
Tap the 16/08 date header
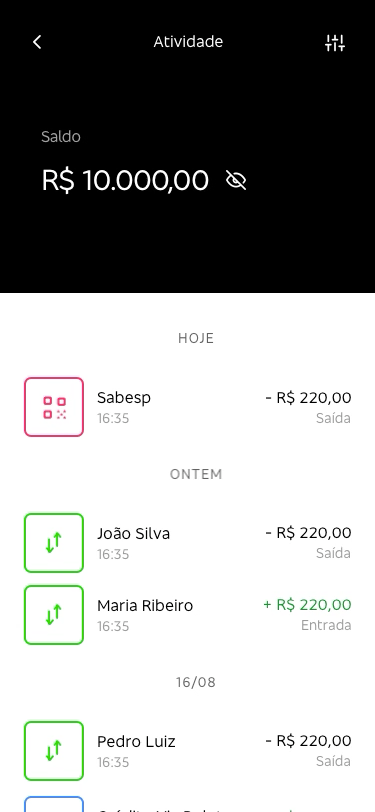click(x=196, y=682)
